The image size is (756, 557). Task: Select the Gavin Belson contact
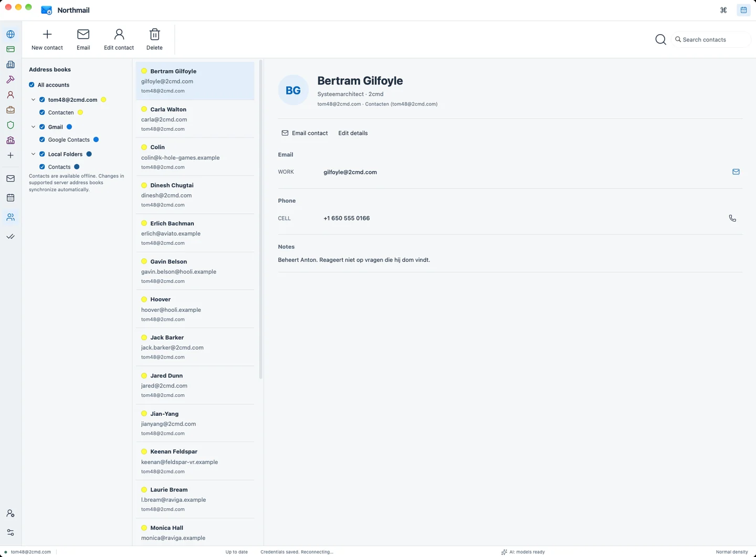click(x=195, y=271)
